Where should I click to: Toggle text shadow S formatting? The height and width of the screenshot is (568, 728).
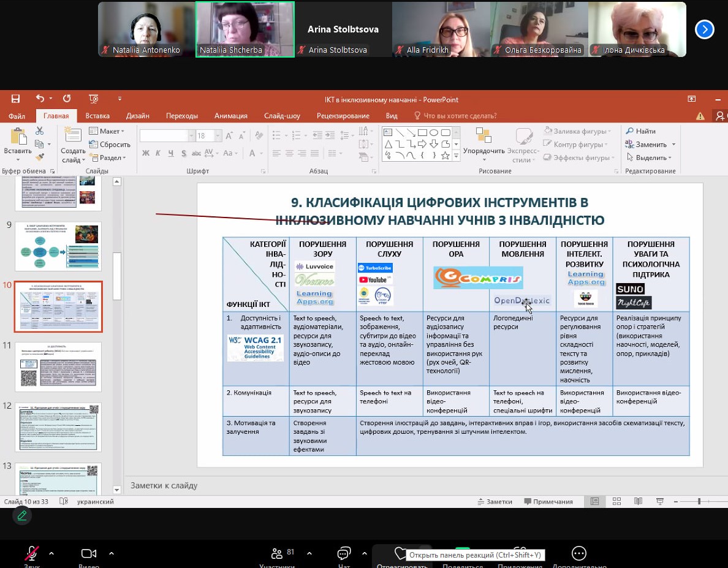(184, 153)
